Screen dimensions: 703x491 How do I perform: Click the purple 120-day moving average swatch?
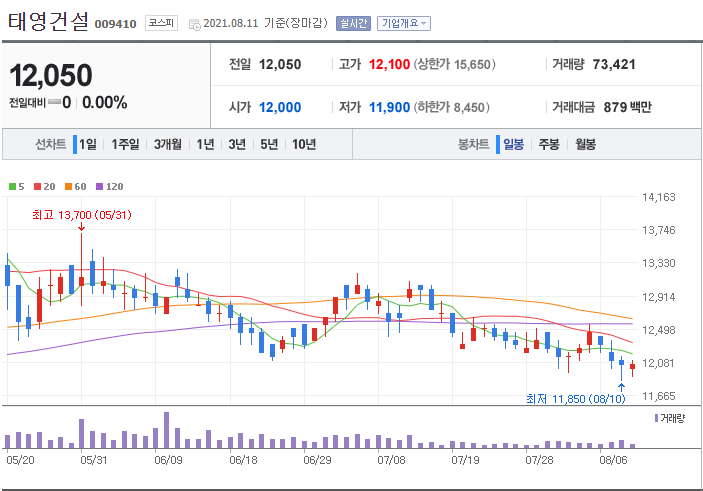click(99, 187)
